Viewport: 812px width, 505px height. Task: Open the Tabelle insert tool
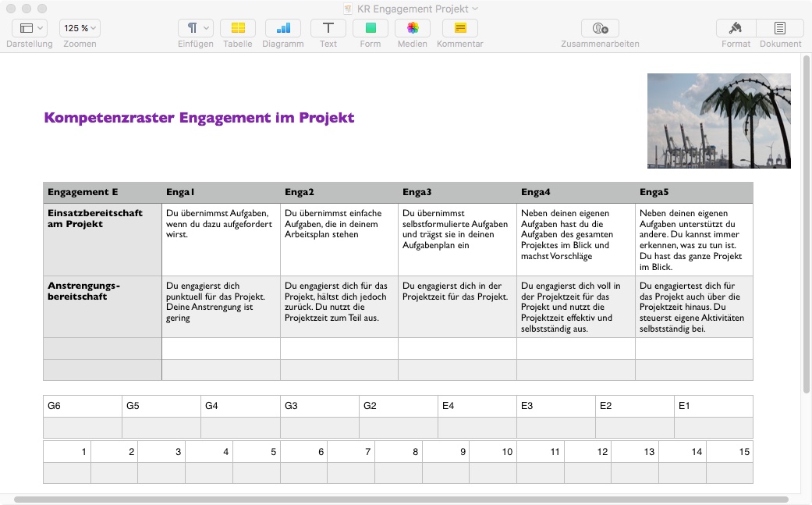237,28
